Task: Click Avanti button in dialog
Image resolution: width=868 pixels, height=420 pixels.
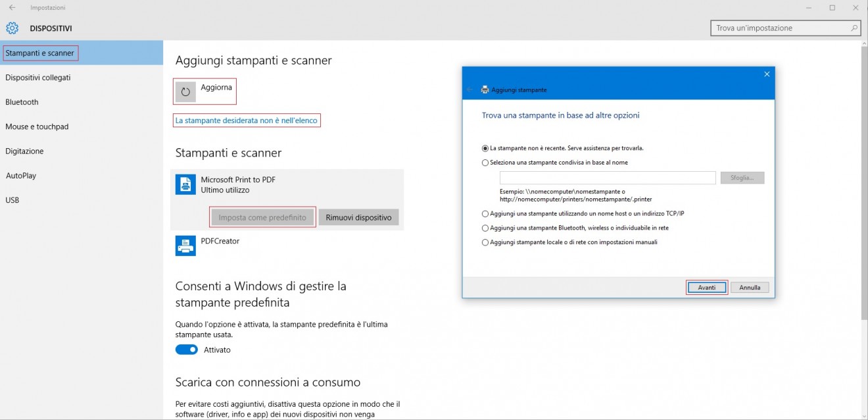Action: pos(707,288)
